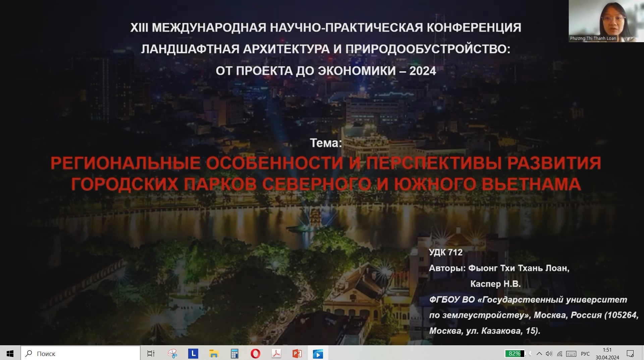Open the clock showing 1:51 30.04.2024
Viewport: 644px width, 360px height.
coord(607,353)
